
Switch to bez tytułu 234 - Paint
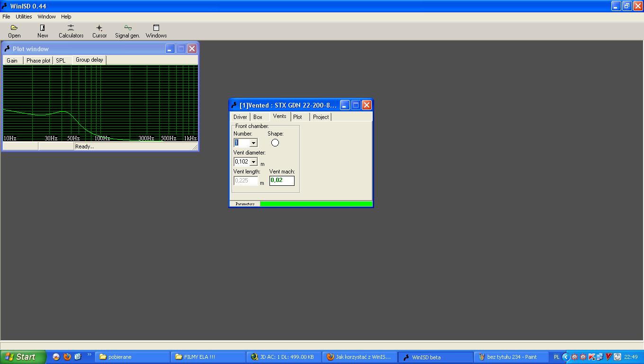511,357
